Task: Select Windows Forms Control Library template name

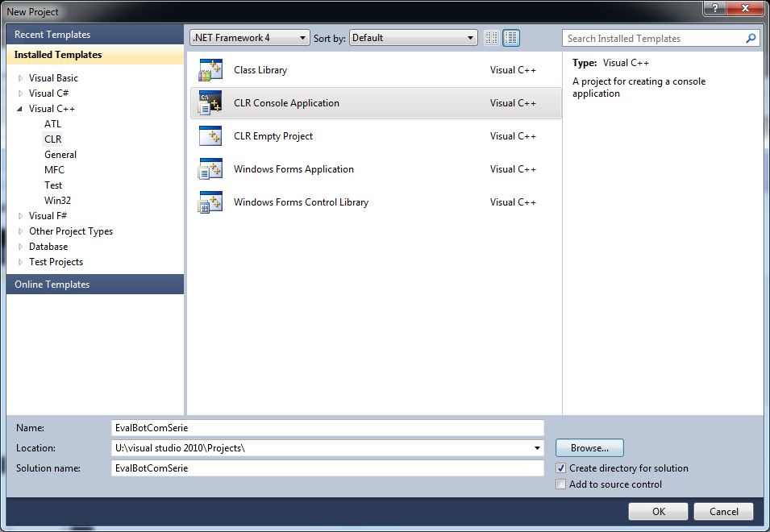Action: pos(301,202)
